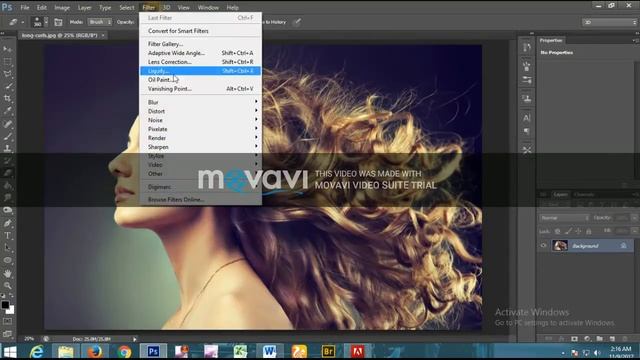Image resolution: width=640 pixels, height=360 pixels.
Task: Click the status bar info arrow
Action: (134, 339)
